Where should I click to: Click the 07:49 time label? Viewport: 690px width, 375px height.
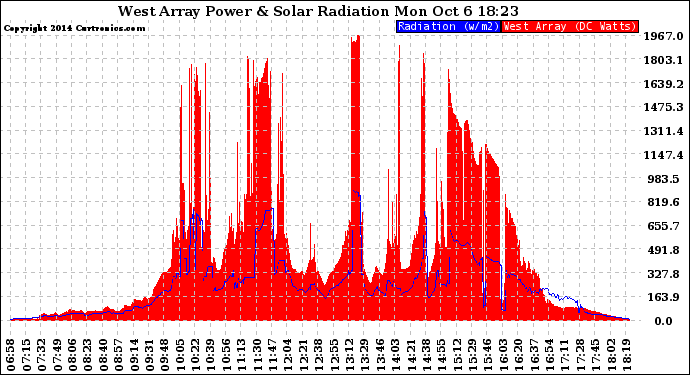click(x=58, y=355)
